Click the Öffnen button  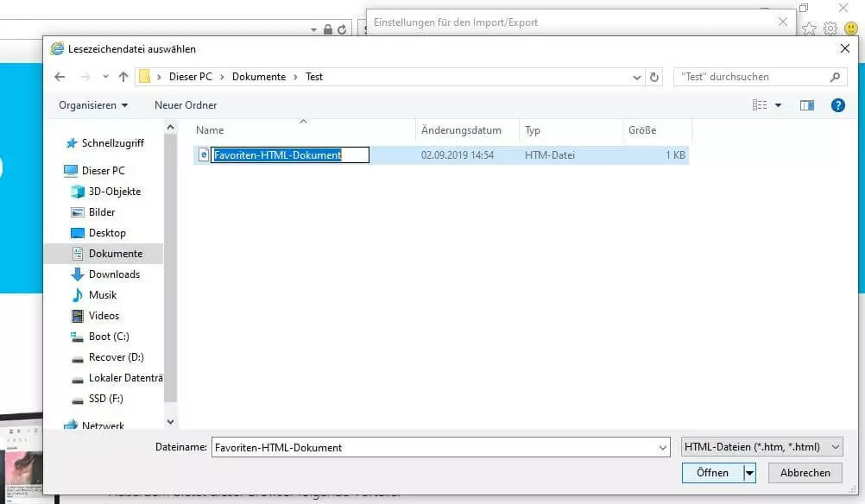pos(712,473)
